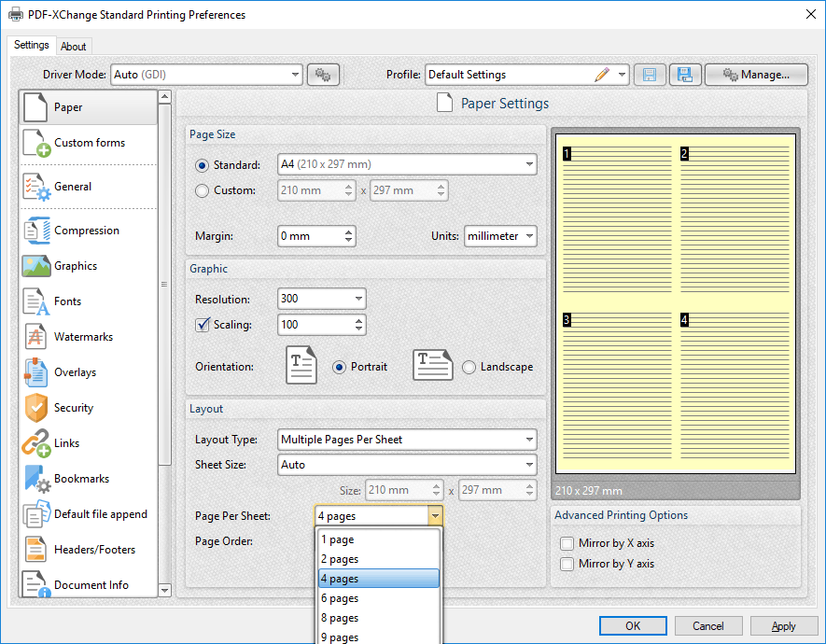The image size is (826, 644).
Task: Select the Custom page size radio button
Action: 202,190
